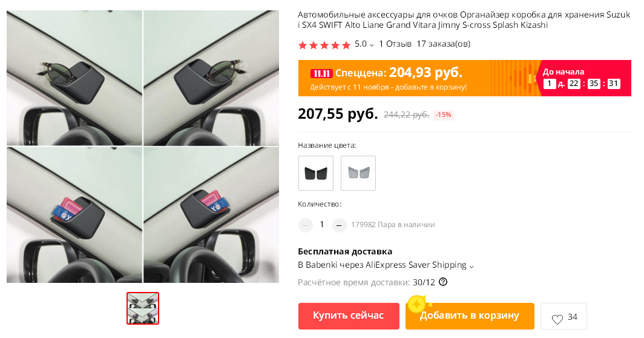This screenshot has height=338, width=644.
Task: Click the delivery time help question icon
Action: point(443,282)
